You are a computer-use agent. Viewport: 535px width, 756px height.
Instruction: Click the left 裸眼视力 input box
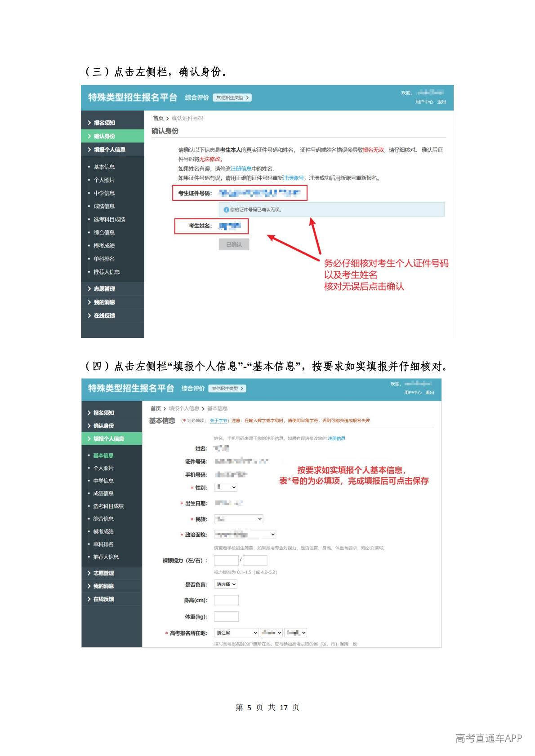click(226, 560)
